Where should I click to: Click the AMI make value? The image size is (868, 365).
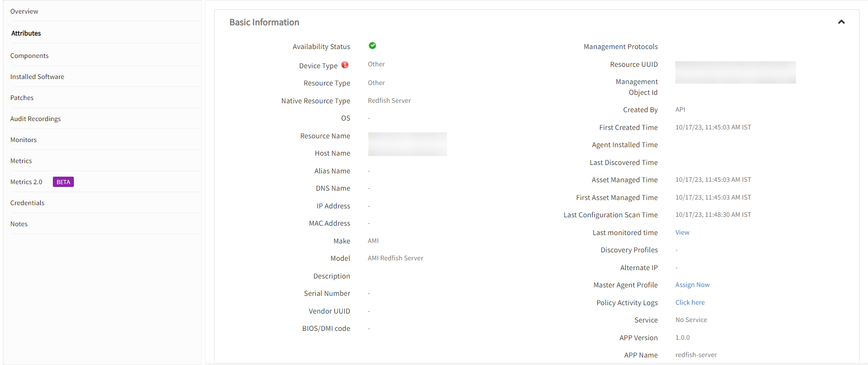(x=373, y=241)
